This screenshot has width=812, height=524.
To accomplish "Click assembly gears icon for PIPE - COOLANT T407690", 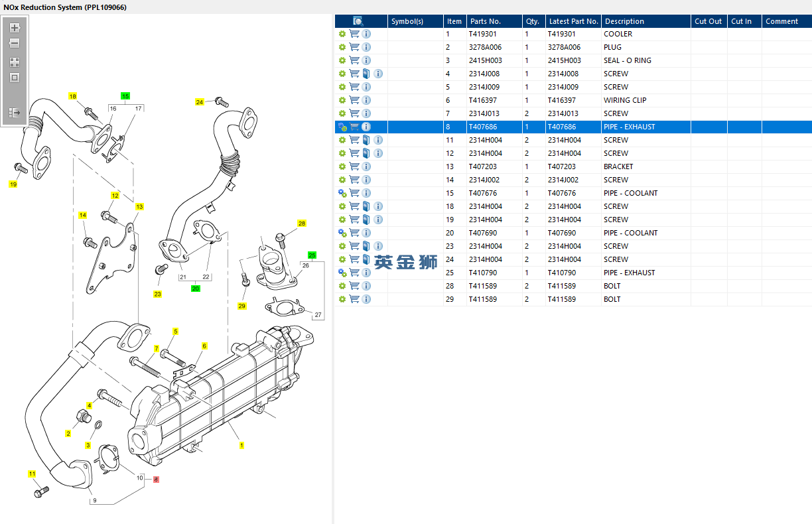I will 342,233.
